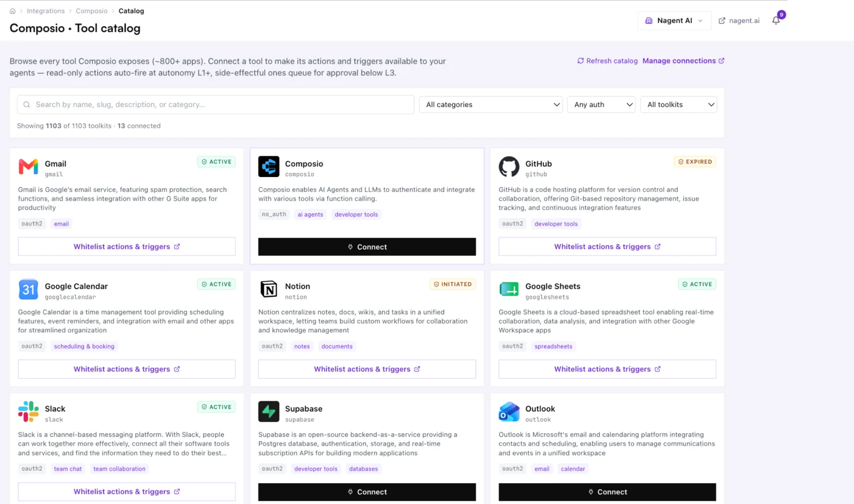Click the search magnifier icon

coord(27,105)
